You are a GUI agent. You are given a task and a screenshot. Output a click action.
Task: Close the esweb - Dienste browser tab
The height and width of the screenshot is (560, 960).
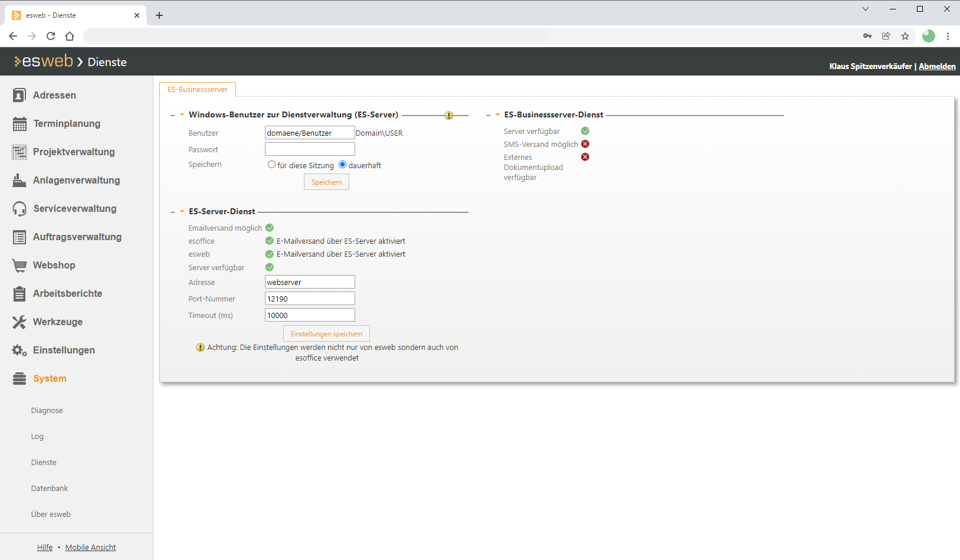point(137,15)
